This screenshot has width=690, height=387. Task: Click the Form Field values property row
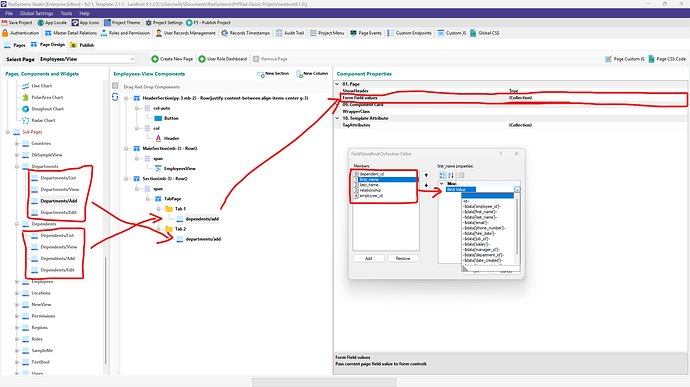510,98
